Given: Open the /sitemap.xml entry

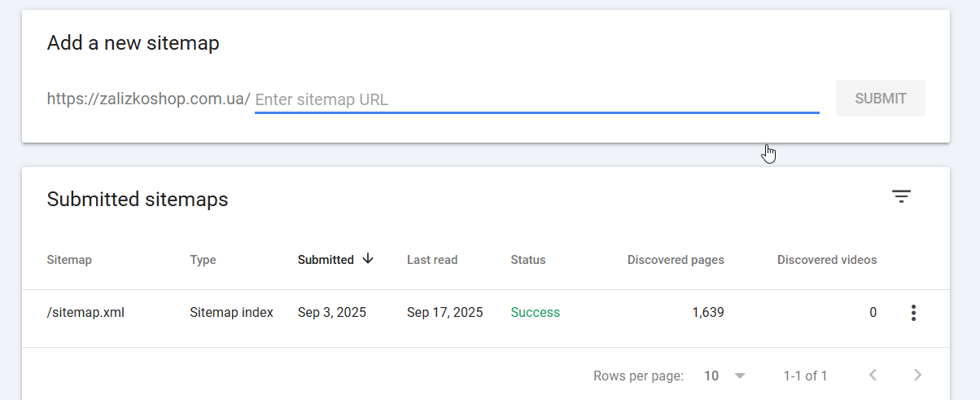Looking at the screenshot, I should point(85,312).
